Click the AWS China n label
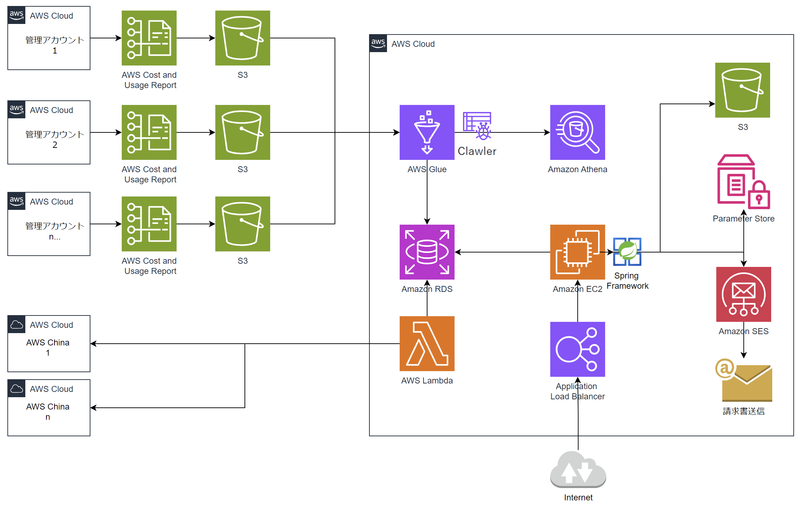 point(48,412)
